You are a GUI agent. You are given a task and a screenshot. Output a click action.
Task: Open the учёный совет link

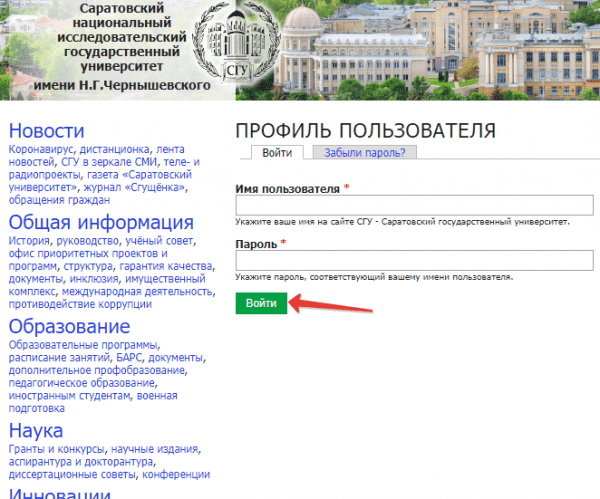click(x=159, y=241)
